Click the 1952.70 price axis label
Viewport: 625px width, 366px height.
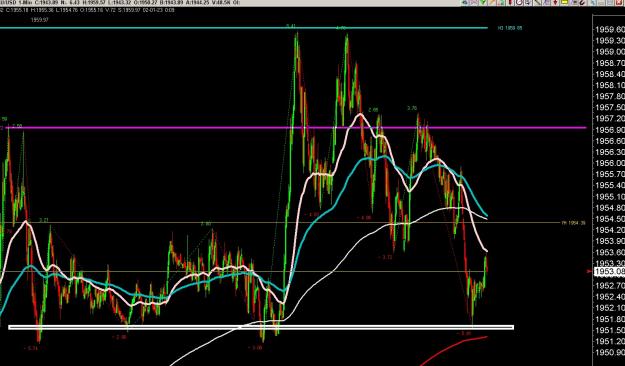click(610, 286)
